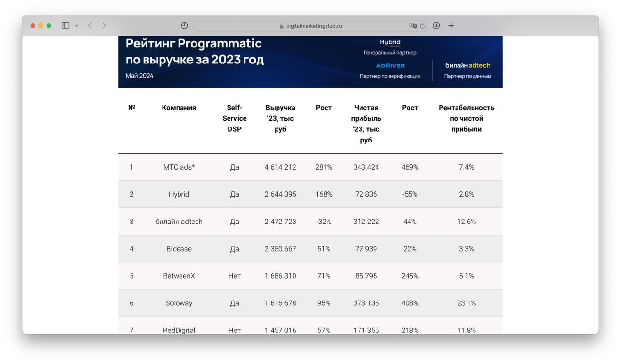Click the Выручка '23 column header
Image resolution: width=621 pixels, height=364 pixels.
(x=280, y=118)
